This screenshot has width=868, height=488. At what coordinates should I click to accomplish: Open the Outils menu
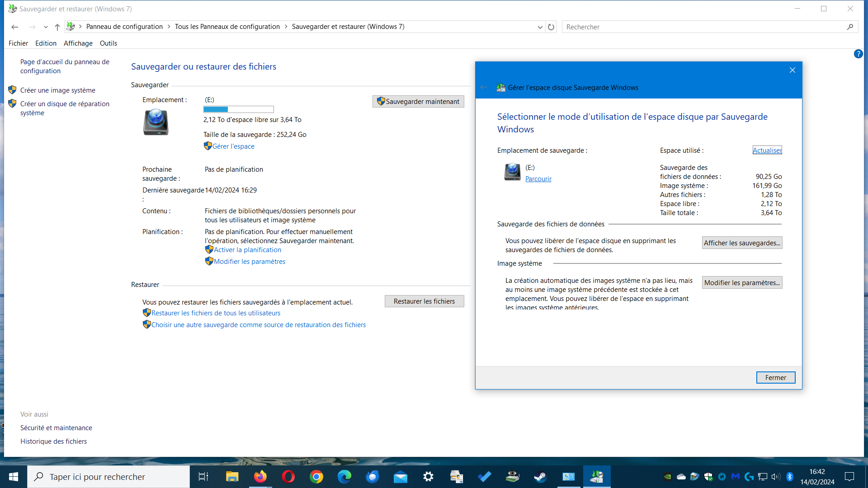[x=108, y=43]
